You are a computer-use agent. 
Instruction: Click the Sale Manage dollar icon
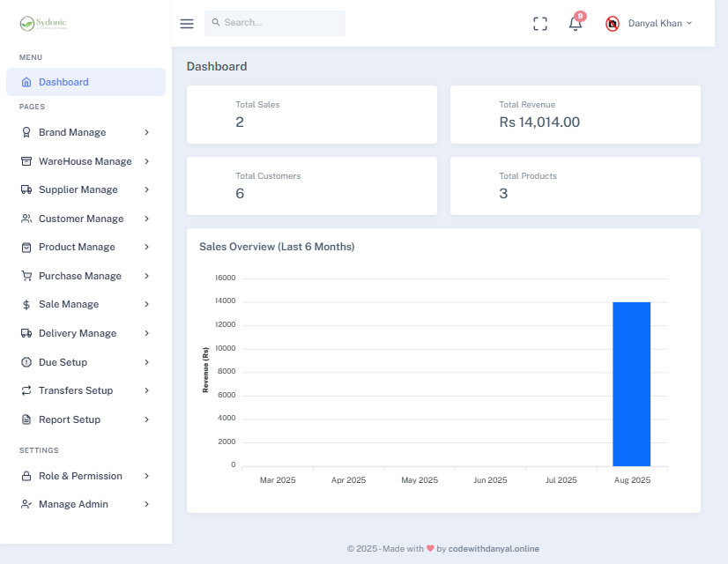(x=26, y=304)
